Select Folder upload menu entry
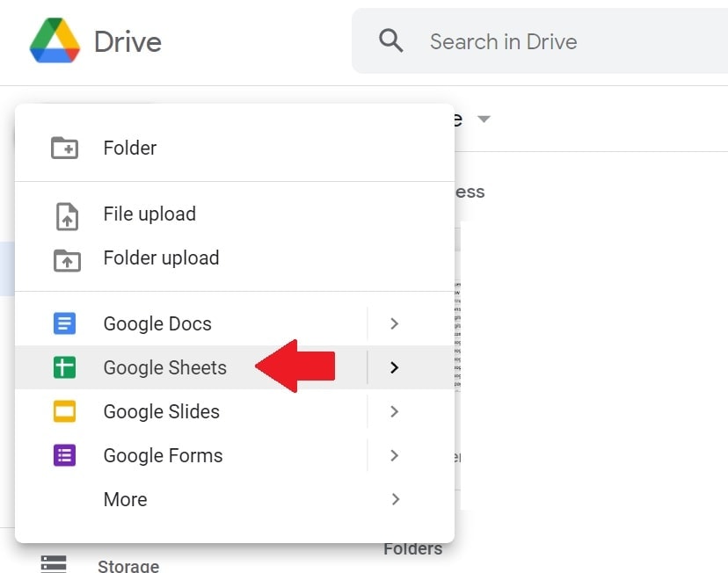Image resolution: width=728 pixels, height=573 pixels. pos(235,258)
